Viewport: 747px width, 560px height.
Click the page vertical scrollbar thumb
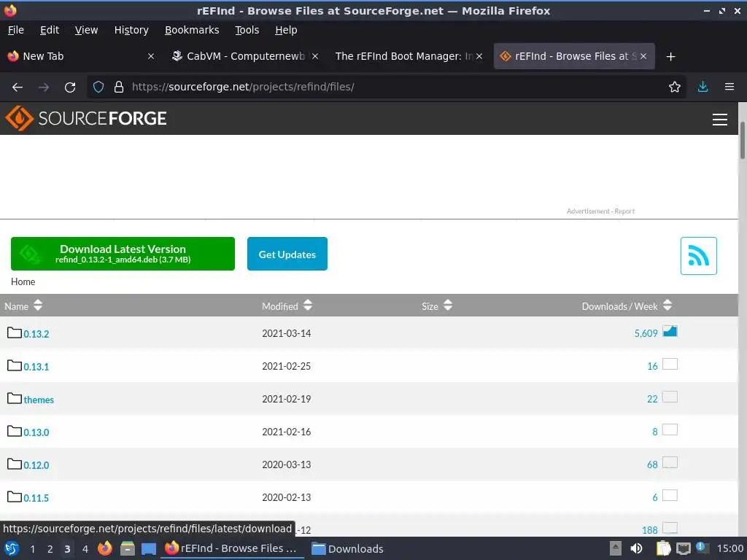742,141
